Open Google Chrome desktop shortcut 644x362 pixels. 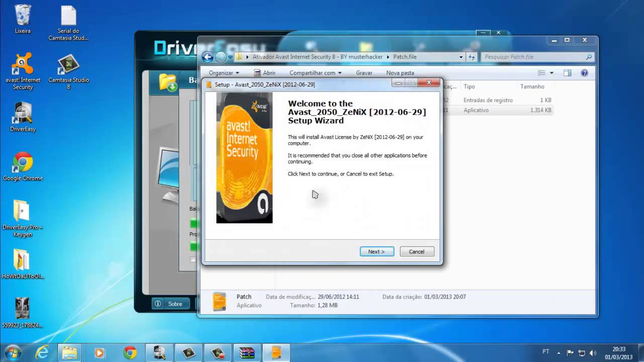(x=23, y=166)
